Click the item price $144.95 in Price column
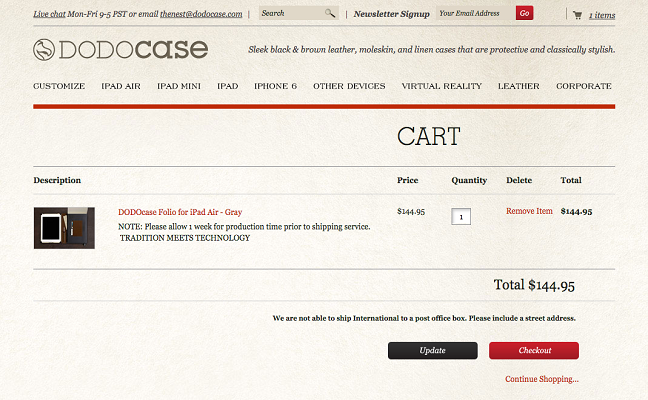 click(411, 212)
